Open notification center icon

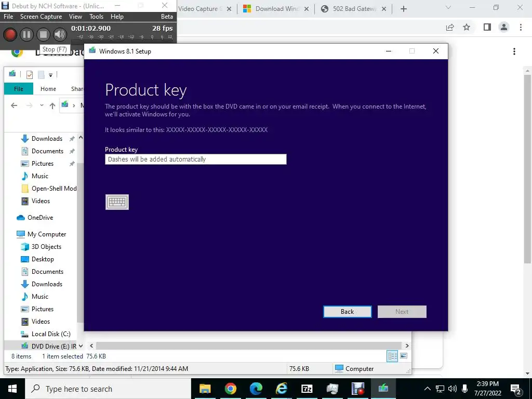point(516,389)
